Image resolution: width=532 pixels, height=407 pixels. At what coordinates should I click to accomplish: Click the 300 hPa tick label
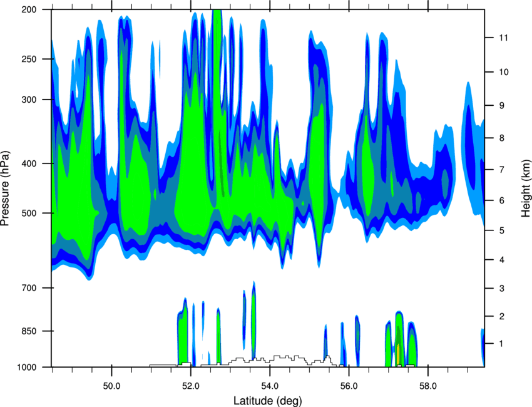click(29, 100)
